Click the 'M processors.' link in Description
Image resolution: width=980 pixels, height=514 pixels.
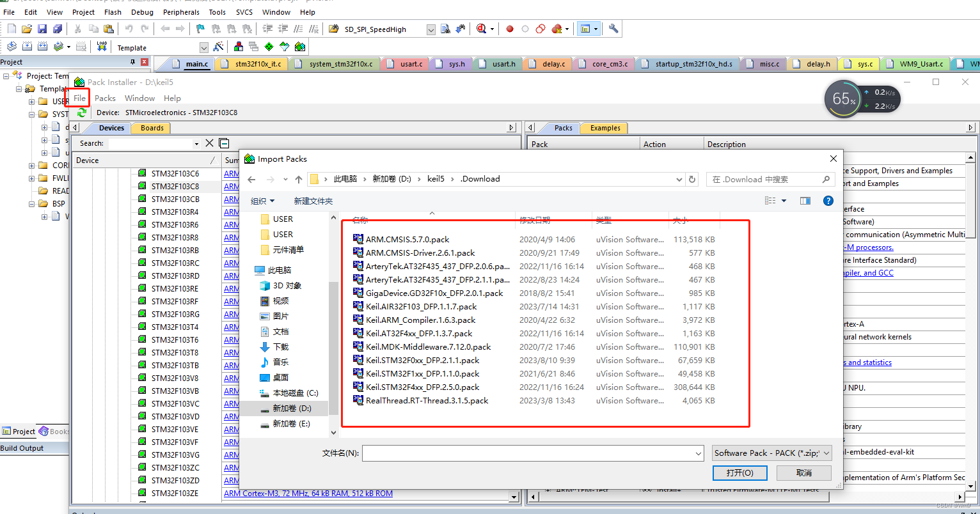pos(869,247)
